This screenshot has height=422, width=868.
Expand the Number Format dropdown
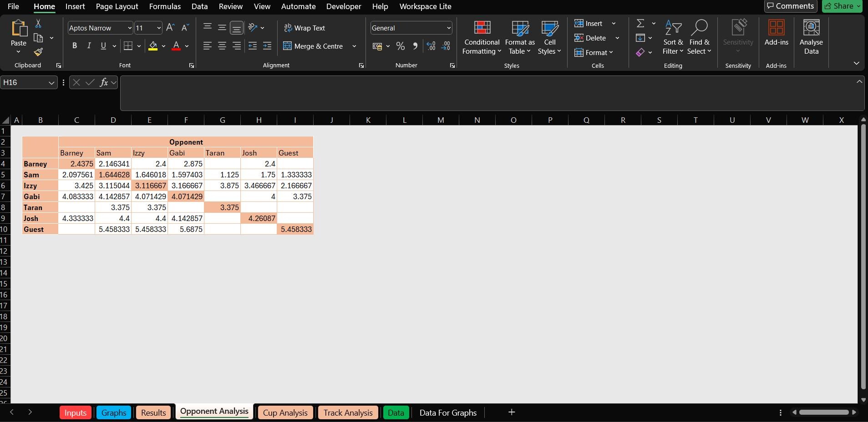(448, 28)
